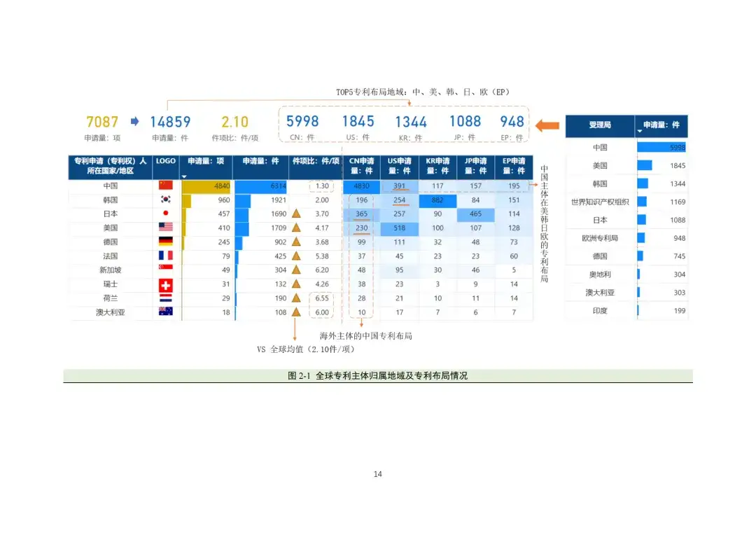Click the 518 cell in US column
Viewport: 756px width, 535px height.
pyautogui.click(x=399, y=228)
